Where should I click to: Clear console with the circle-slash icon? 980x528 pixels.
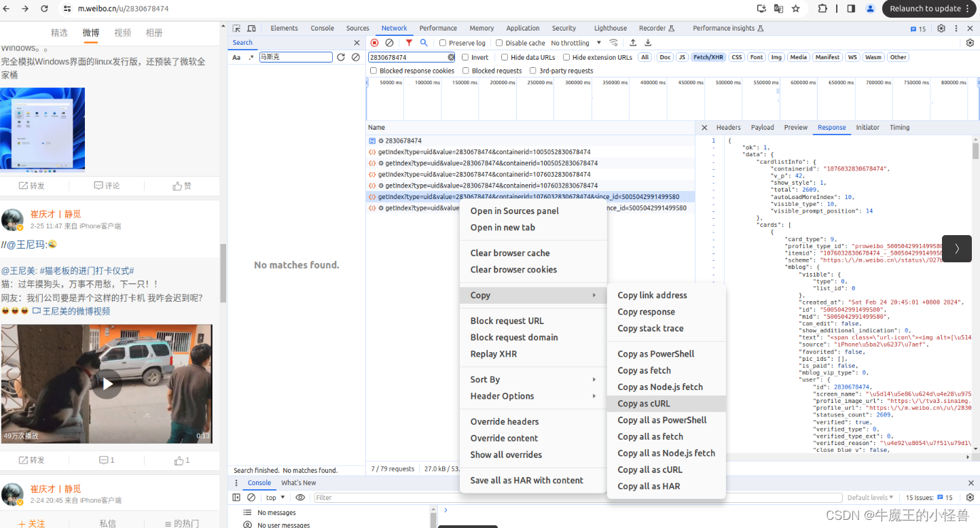[x=251, y=497]
